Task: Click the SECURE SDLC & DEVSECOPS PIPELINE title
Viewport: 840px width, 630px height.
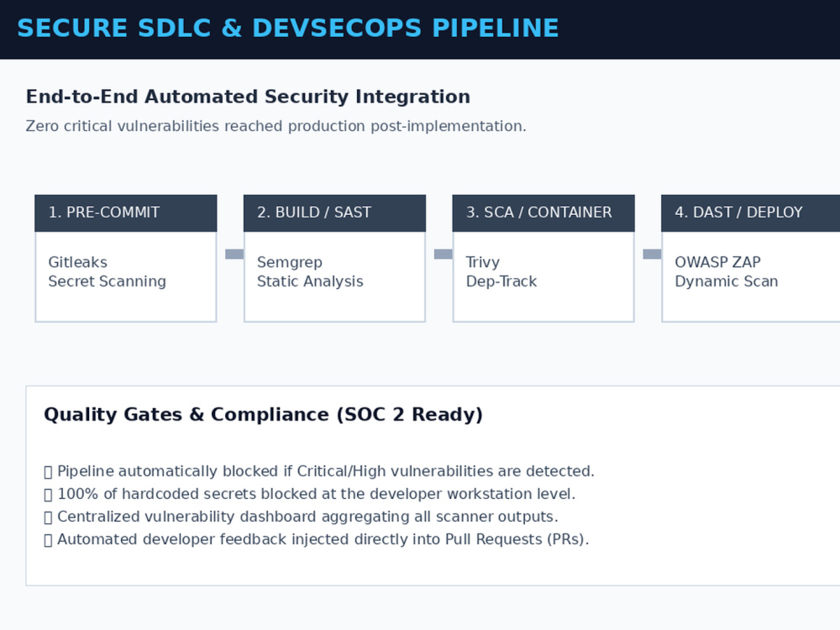Action: [x=287, y=29]
